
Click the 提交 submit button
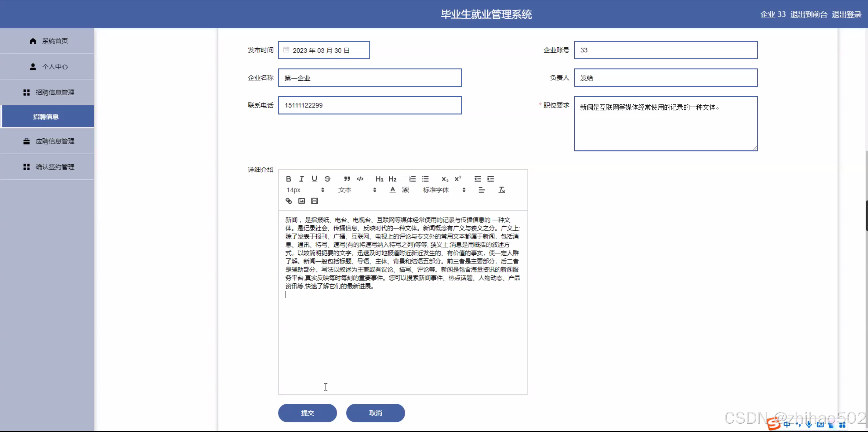(x=307, y=413)
